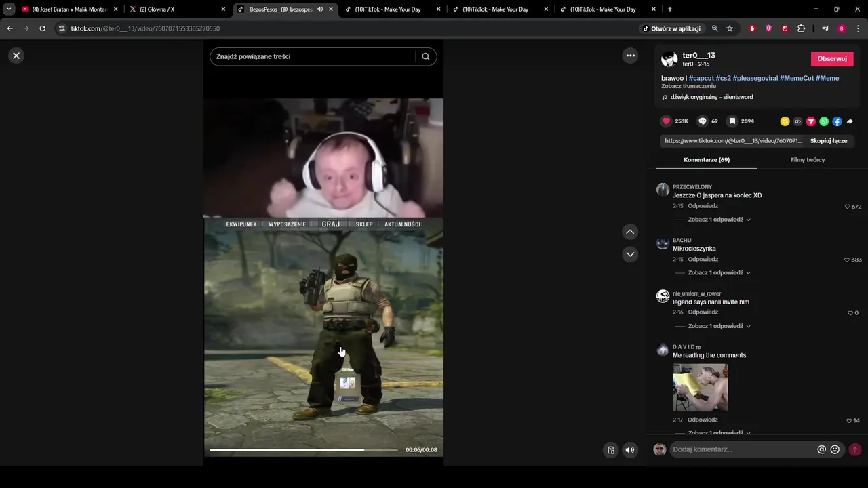The image size is (868, 488).
Task: Expand 1 reply under nie_umiem_w_rower's comment
Action: coord(719,326)
